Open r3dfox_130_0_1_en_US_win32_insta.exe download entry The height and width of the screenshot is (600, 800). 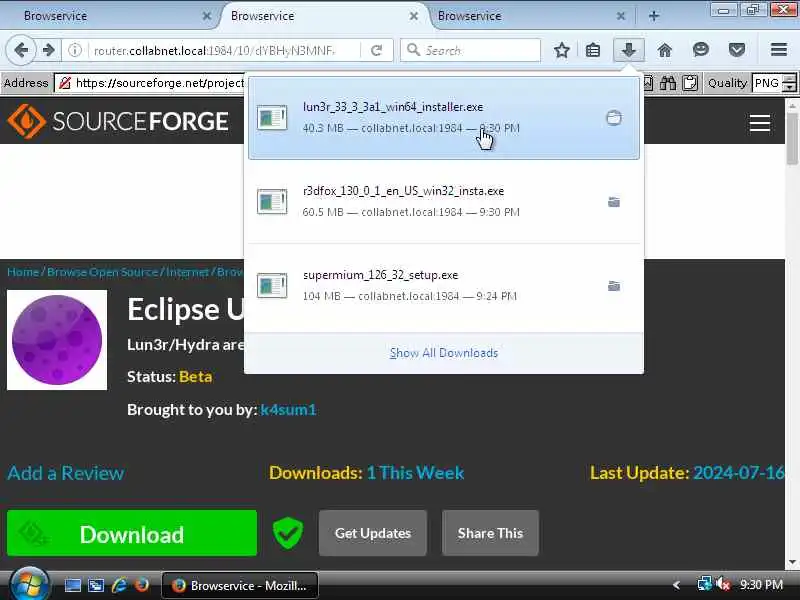click(x=443, y=202)
